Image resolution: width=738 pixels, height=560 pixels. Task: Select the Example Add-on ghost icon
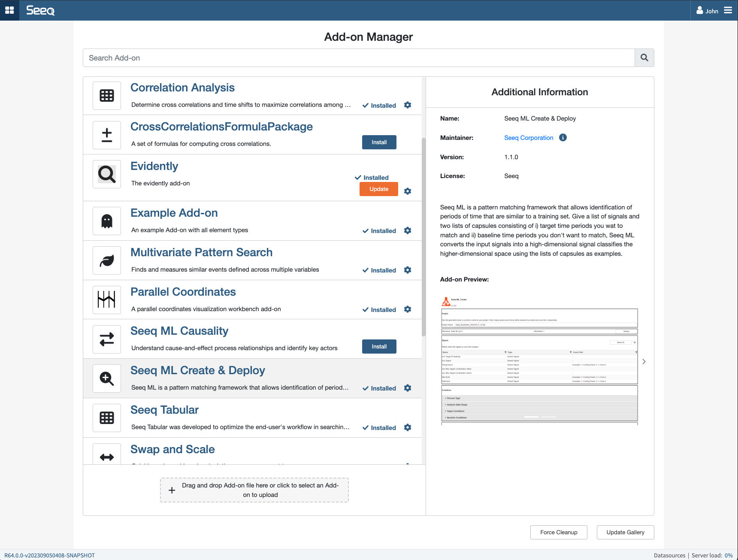(x=106, y=221)
